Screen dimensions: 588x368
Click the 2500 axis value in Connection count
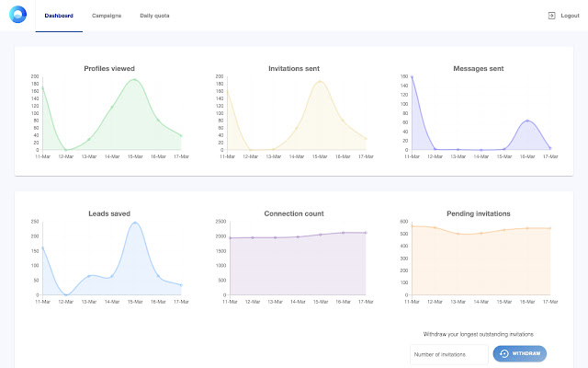click(220, 222)
